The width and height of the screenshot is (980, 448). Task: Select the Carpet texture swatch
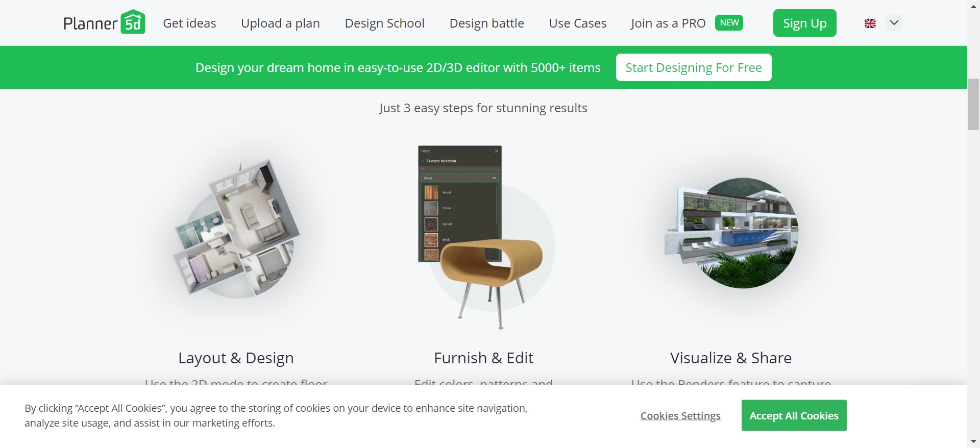(x=431, y=224)
